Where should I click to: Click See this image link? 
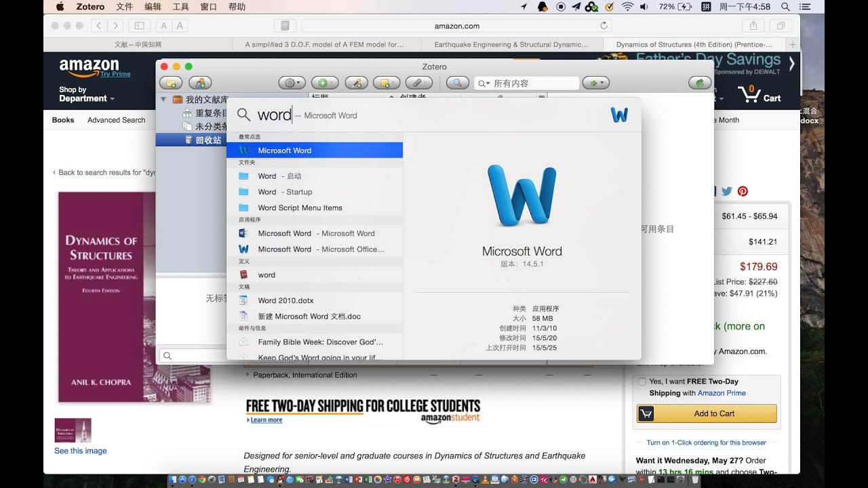[x=81, y=451]
